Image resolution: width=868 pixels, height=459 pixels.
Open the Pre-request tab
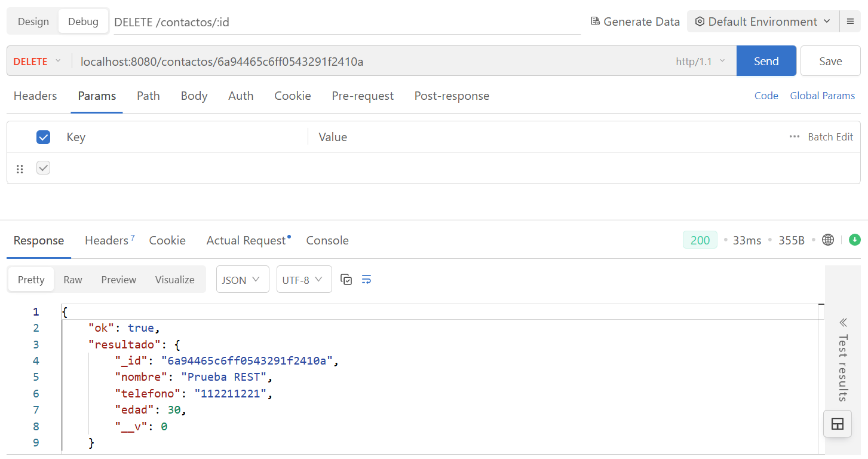363,96
